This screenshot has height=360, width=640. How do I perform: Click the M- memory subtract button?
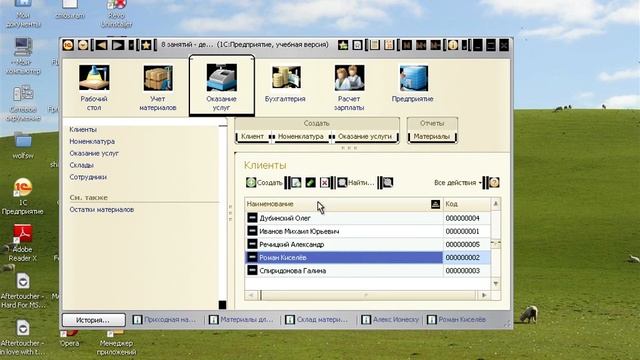[x=435, y=45]
